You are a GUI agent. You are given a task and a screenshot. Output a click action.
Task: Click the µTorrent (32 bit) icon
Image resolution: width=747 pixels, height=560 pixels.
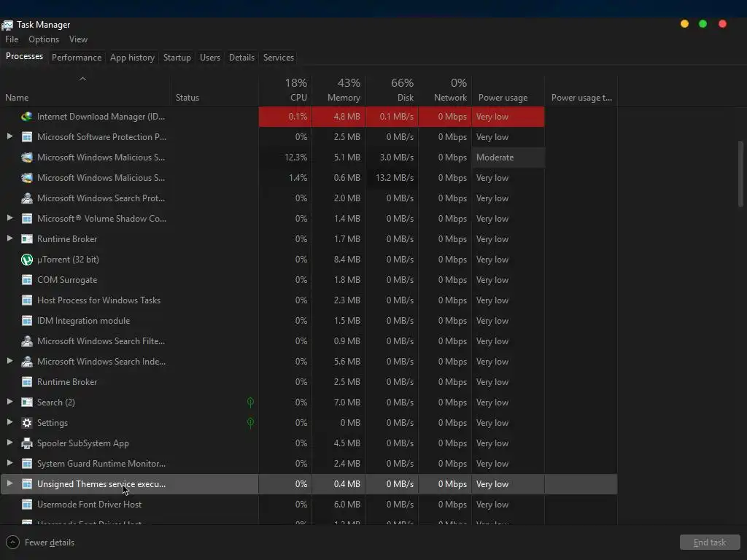(x=27, y=260)
